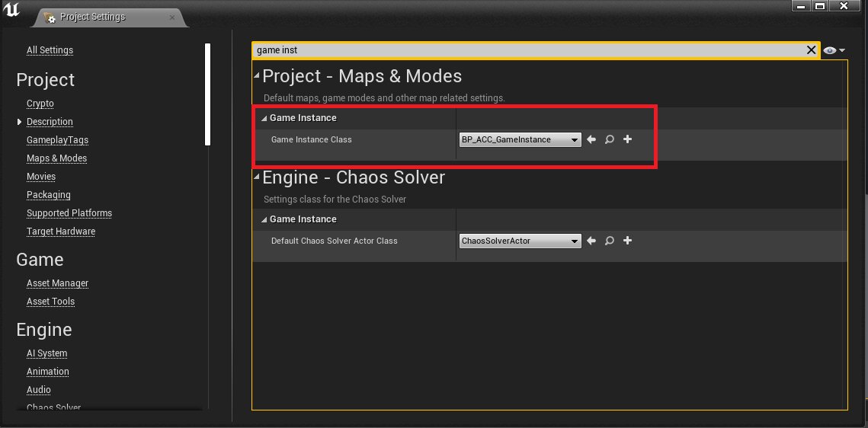868x428 pixels.
Task: Create new Game Instance class with plus icon
Action: [628, 139]
